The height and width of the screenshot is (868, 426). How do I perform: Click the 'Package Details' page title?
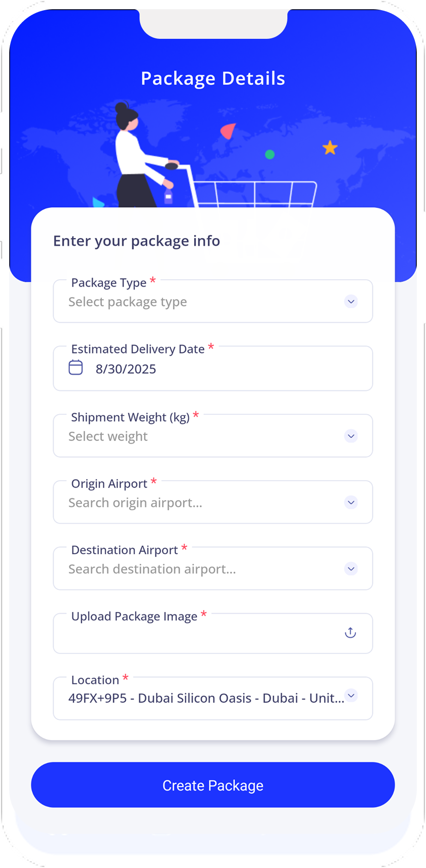click(213, 79)
